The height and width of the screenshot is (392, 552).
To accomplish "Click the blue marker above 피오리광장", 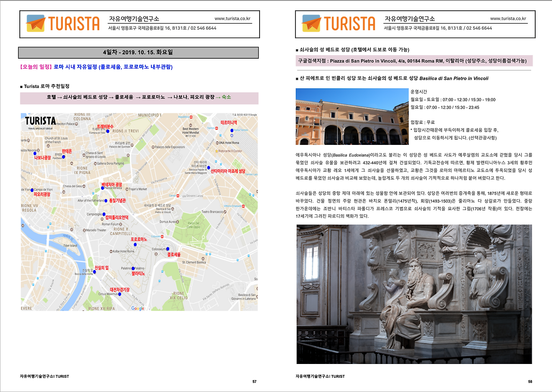I will (x=32, y=190).
